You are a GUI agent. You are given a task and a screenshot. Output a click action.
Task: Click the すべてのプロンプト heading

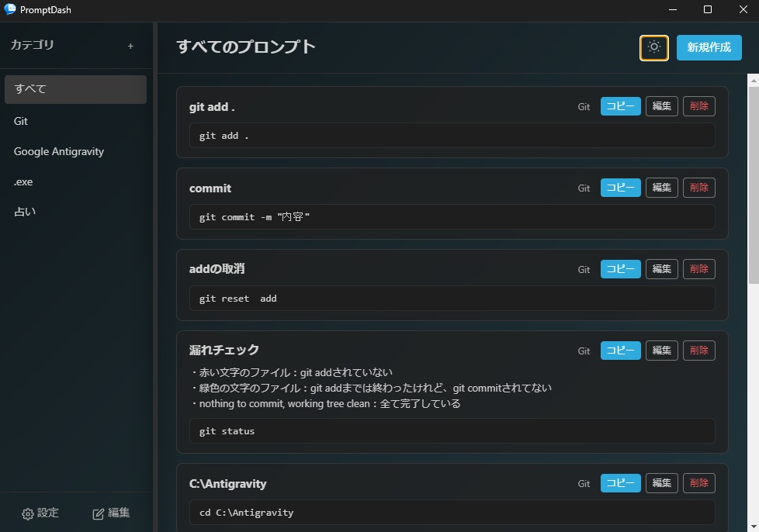pos(246,47)
